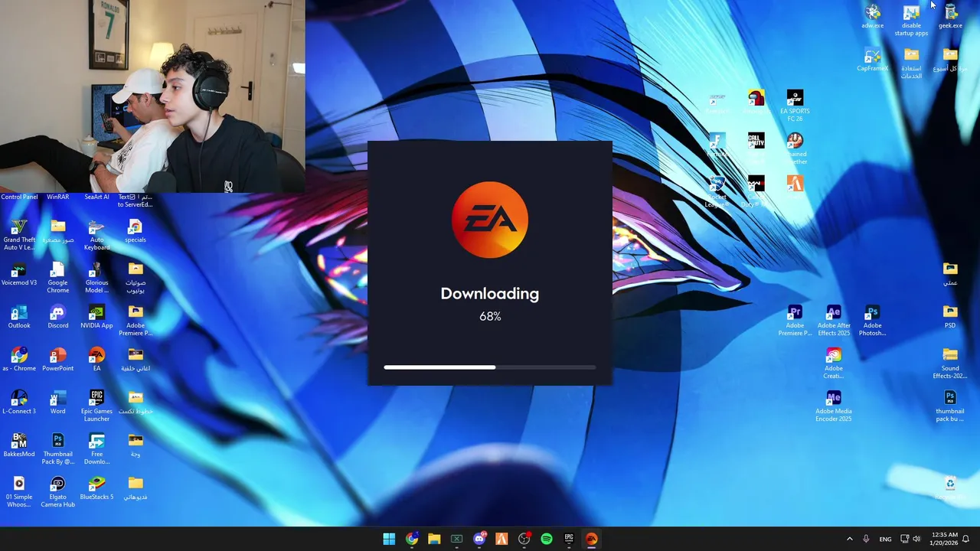Launch Chained Together desktop shortcut
Image resolution: width=980 pixels, height=551 pixels.
(x=795, y=148)
